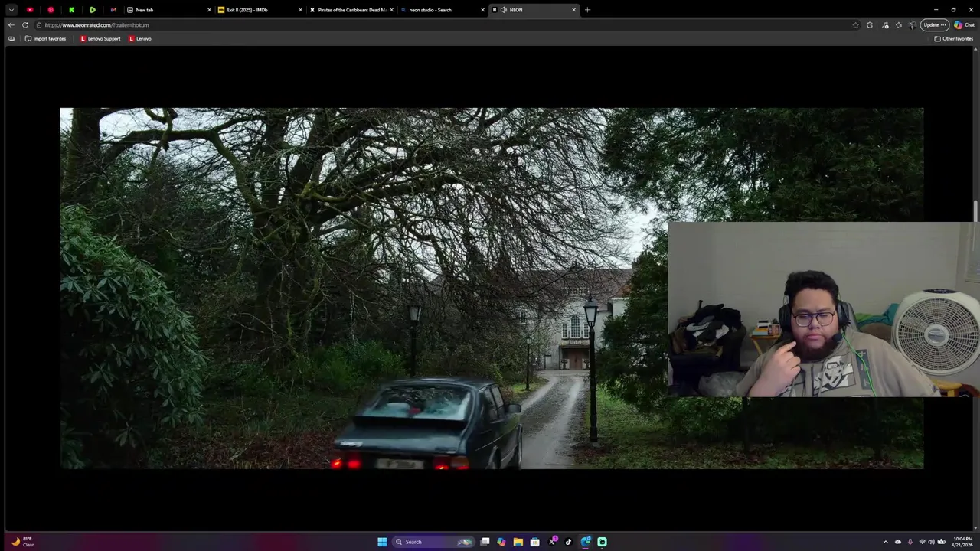This screenshot has height=551, width=980.
Task: Open the Wi-Fi network tray icon
Action: coord(922,542)
